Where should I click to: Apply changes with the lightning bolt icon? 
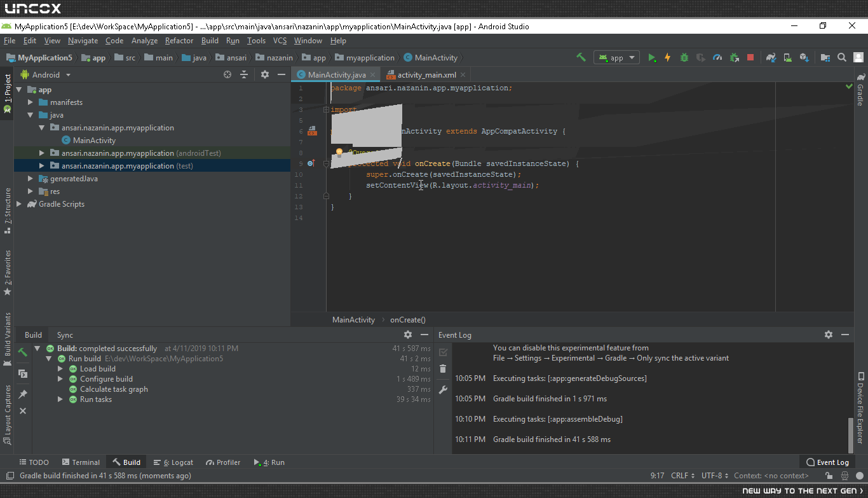tap(668, 57)
